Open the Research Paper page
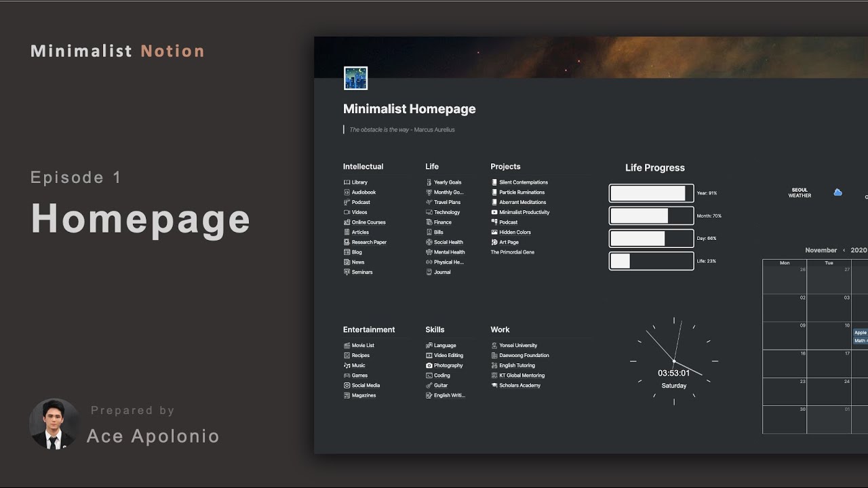 369,242
